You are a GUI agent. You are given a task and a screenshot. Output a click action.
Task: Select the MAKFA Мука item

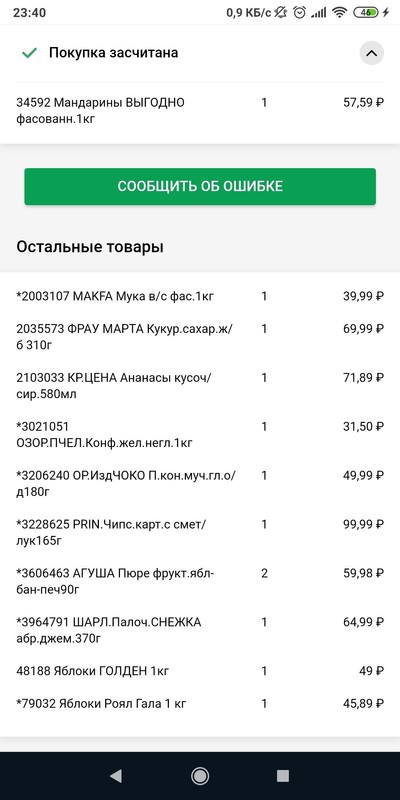pyautogui.click(x=200, y=296)
